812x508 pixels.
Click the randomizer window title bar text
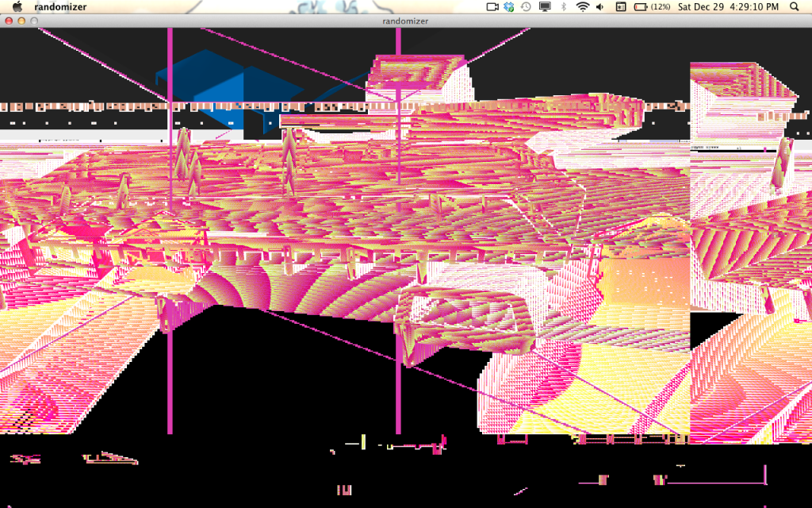coord(405,21)
